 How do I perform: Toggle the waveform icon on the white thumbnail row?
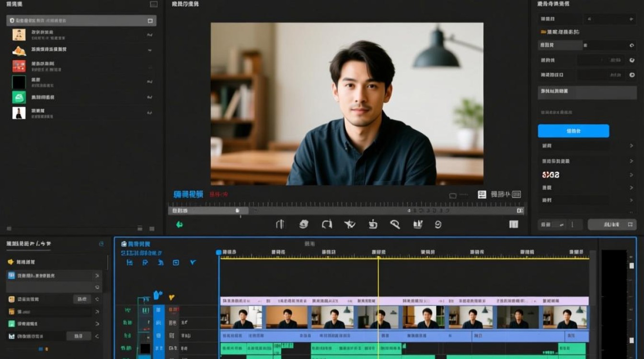pyautogui.click(x=149, y=113)
